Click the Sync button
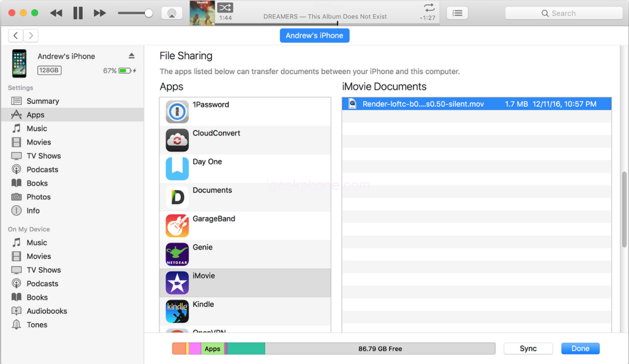This screenshot has height=364, width=629. pyautogui.click(x=528, y=349)
